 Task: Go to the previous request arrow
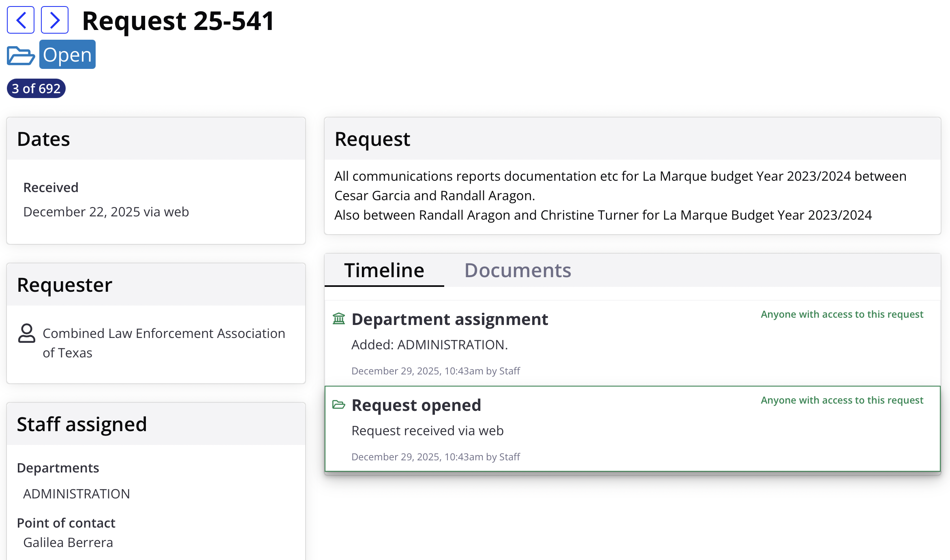pos(21,20)
